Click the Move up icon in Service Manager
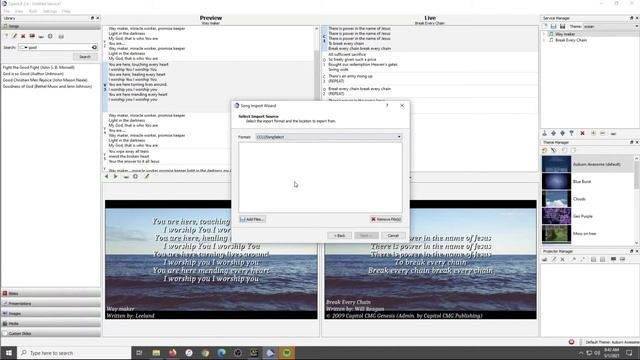640x360 pixels. [553, 133]
